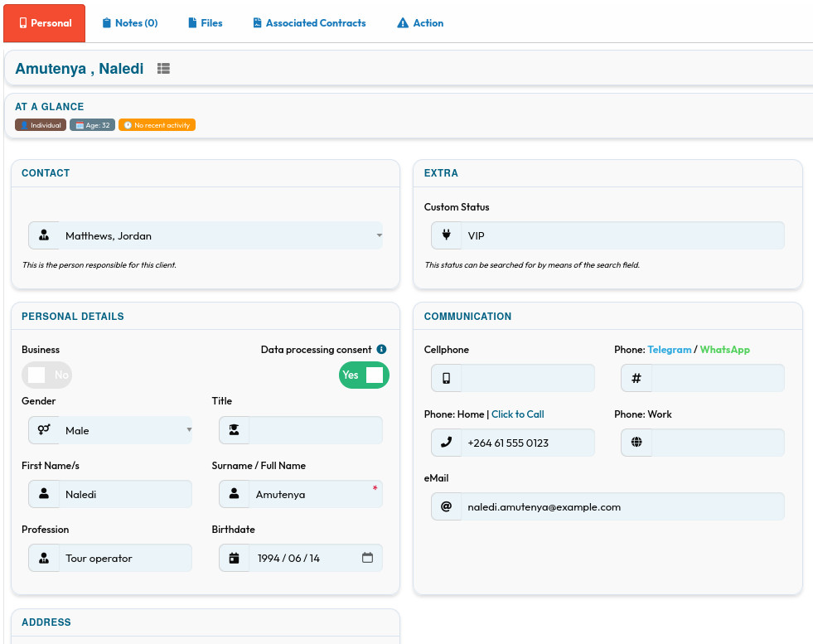The height and width of the screenshot is (644, 813).
Task: Click the data processing consent info icon
Action: click(x=381, y=349)
